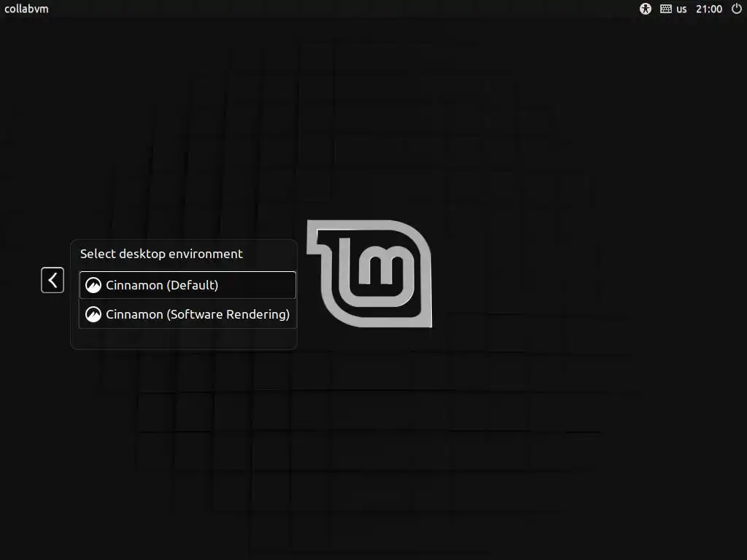
Task: Open the accessibility menu icon
Action: (x=645, y=9)
